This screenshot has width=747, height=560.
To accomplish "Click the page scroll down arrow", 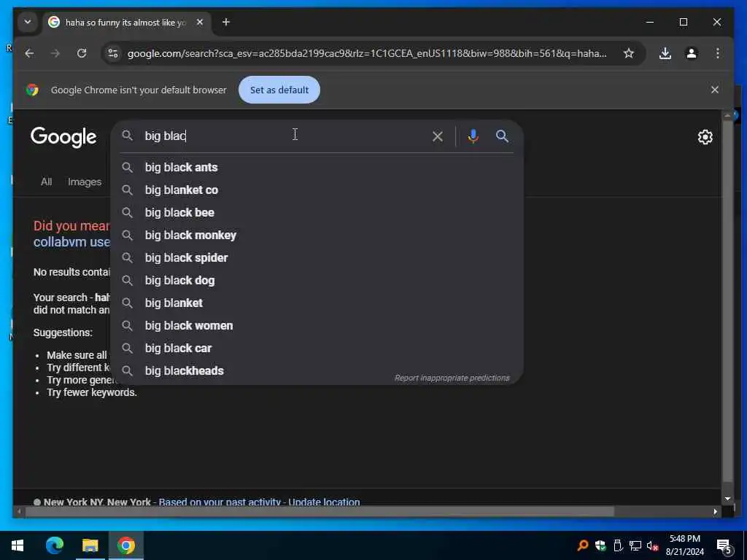I will click(x=727, y=499).
